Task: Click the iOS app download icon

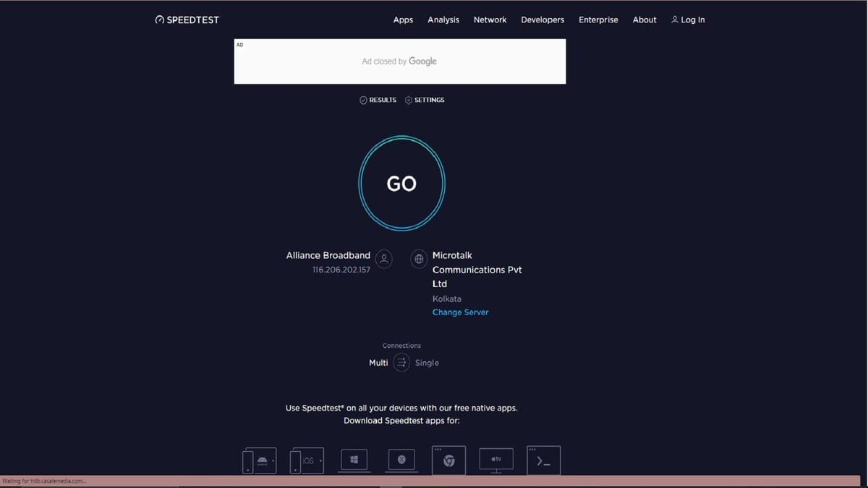Action: click(306, 460)
